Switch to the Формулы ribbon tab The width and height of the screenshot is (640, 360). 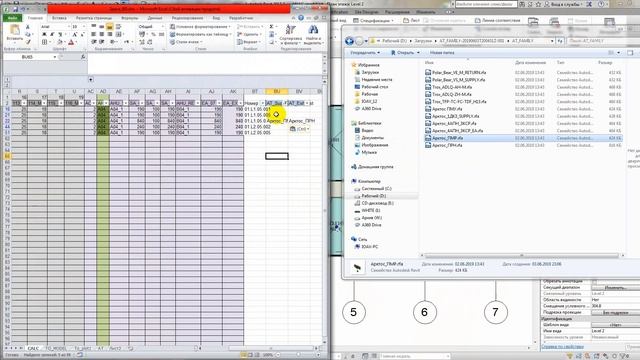pos(130,18)
